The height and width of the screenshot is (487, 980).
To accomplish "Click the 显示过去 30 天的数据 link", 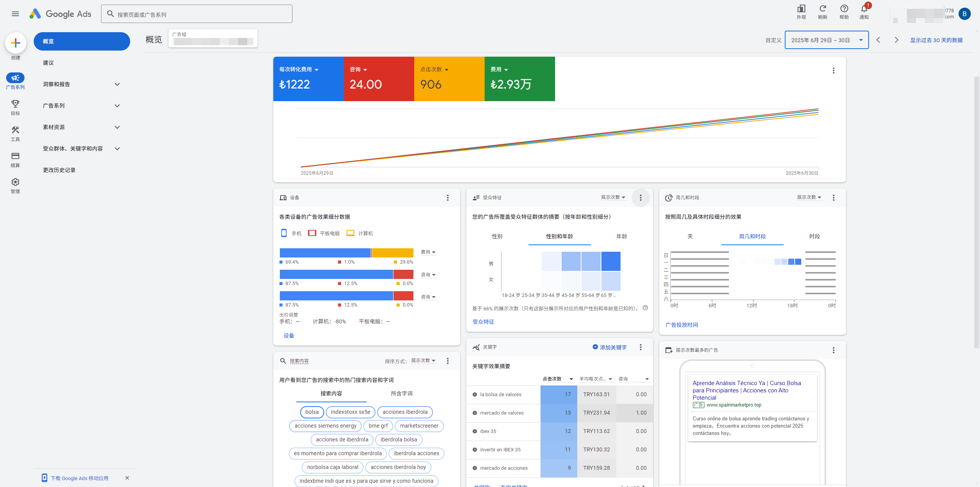I will pyautogui.click(x=936, y=40).
